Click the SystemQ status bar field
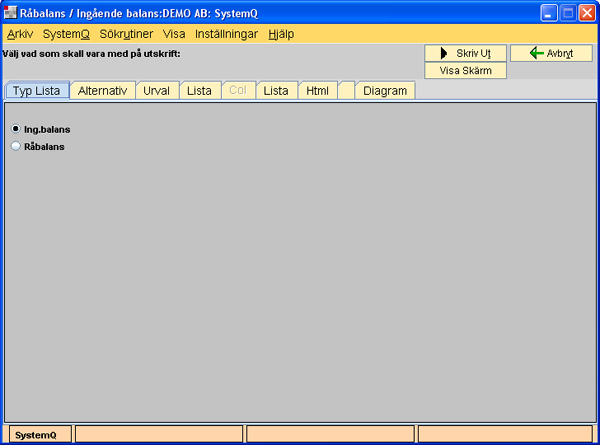Viewport: 600px width, 445px height. (x=37, y=434)
